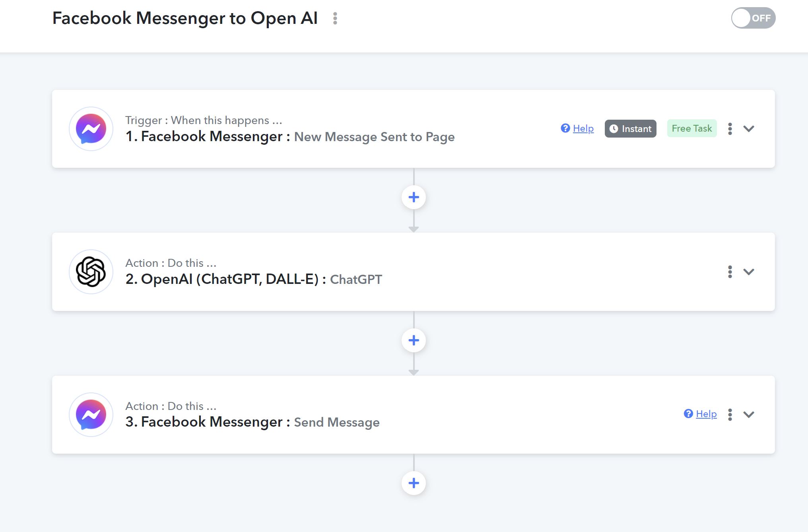The width and height of the screenshot is (808, 532).
Task: Open Help link for Send Message step
Action: click(700, 414)
